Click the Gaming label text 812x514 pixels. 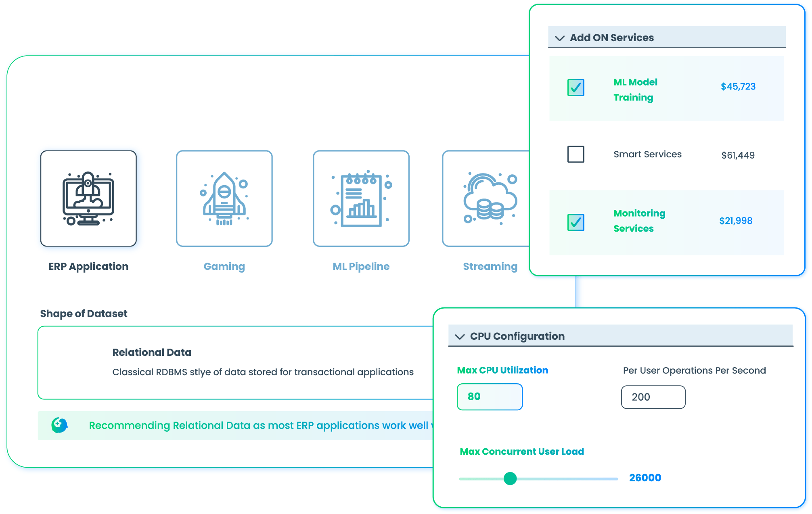tap(224, 266)
